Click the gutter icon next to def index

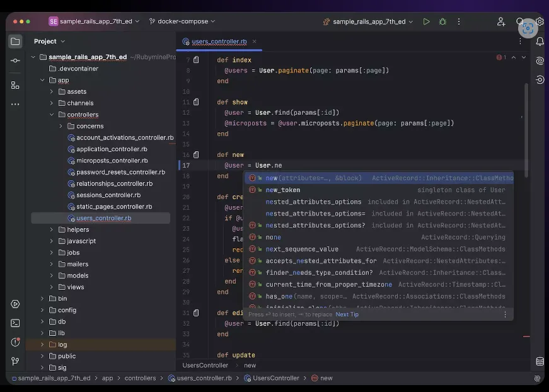coord(196,60)
